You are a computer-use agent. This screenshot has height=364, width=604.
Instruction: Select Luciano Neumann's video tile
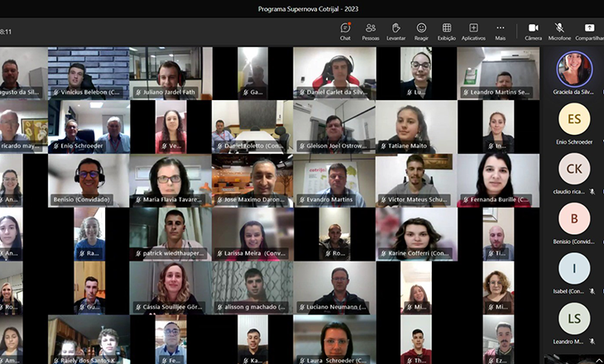click(334, 288)
